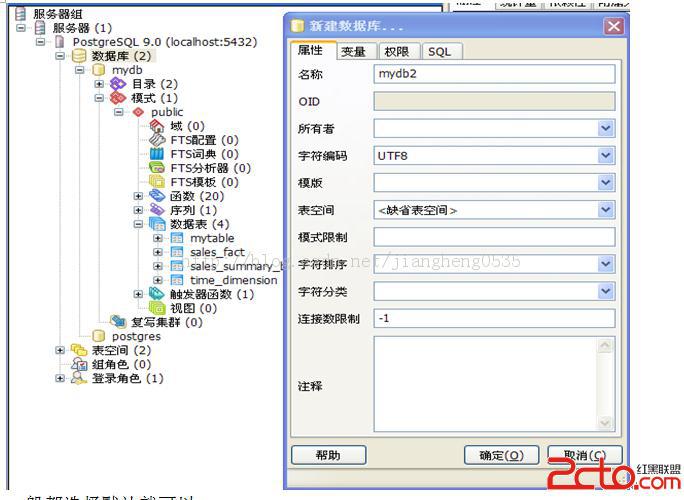Click the PostgreSQL 9.0 server icon

pyautogui.click(x=59, y=42)
